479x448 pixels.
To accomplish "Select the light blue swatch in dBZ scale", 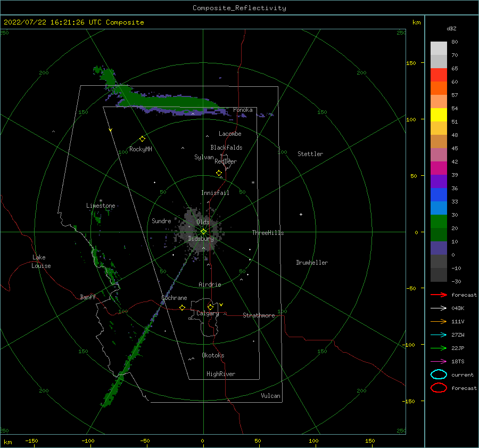I will pos(439,208).
